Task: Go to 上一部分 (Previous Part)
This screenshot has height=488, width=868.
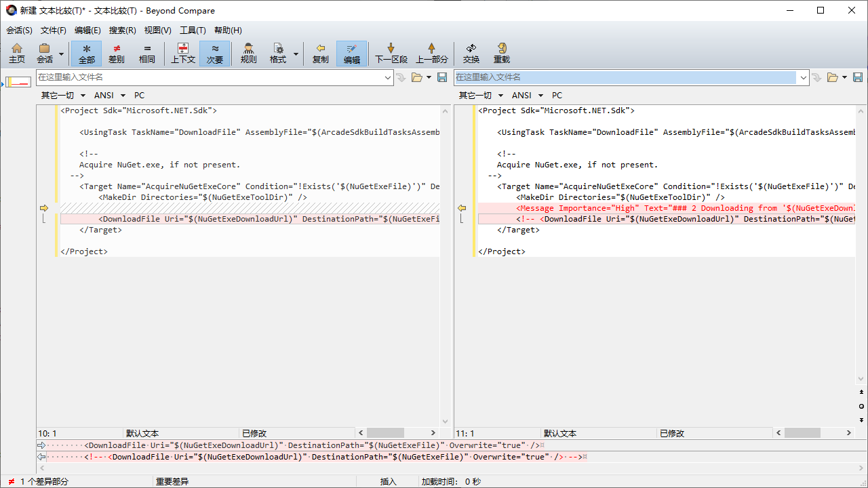Action: tap(431, 54)
